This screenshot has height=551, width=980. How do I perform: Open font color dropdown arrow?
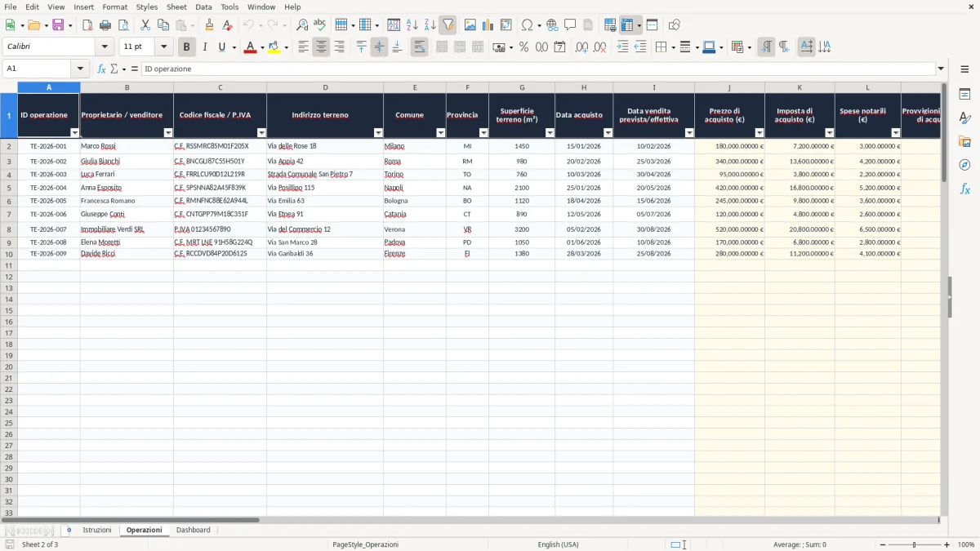click(x=261, y=47)
